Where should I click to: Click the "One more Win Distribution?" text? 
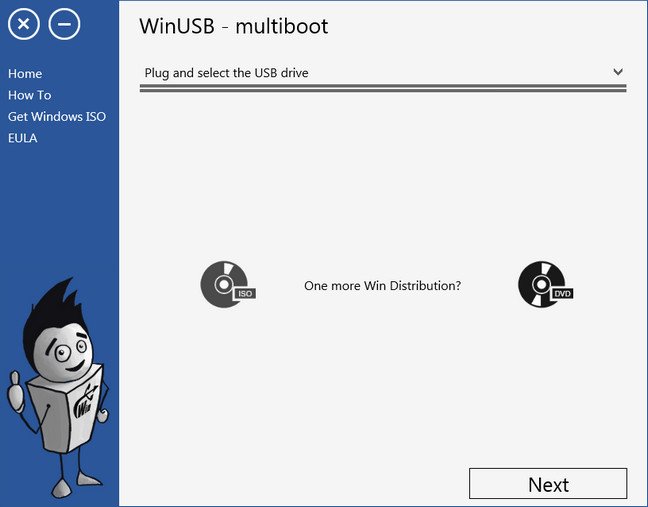pos(382,286)
